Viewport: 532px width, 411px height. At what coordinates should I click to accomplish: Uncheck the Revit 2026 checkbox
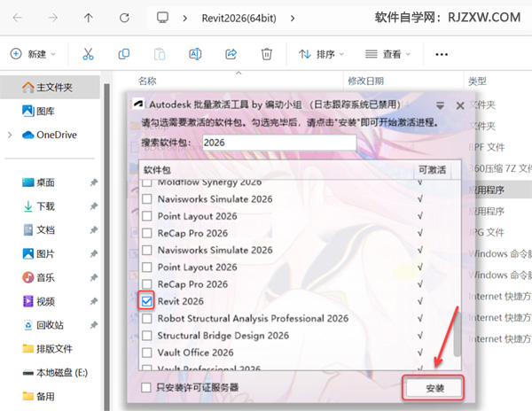(146, 301)
